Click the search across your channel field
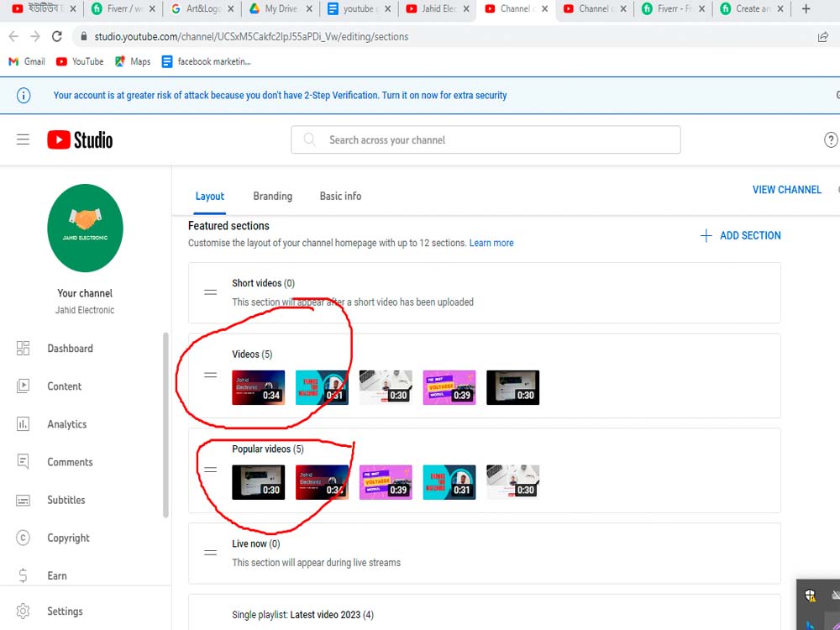This screenshot has width=840, height=630. (x=486, y=139)
